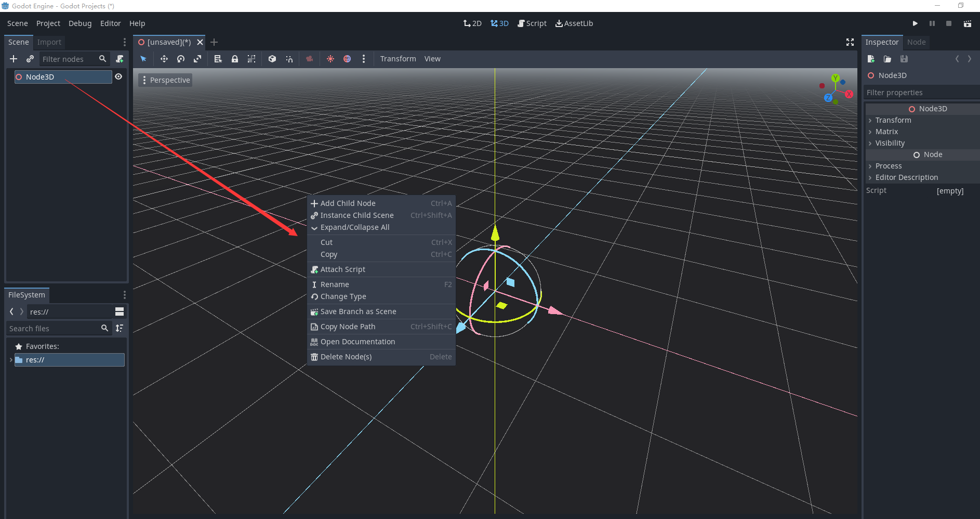Image resolution: width=980 pixels, height=519 pixels.
Task: Select the Rotate tool
Action: (x=180, y=59)
